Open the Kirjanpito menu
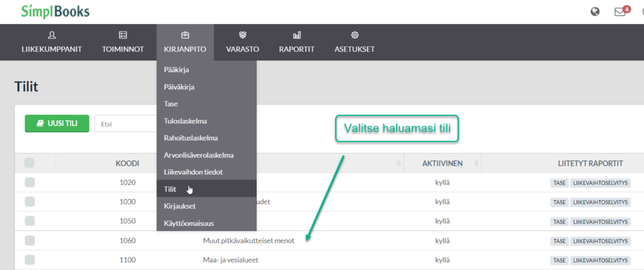 [185, 42]
